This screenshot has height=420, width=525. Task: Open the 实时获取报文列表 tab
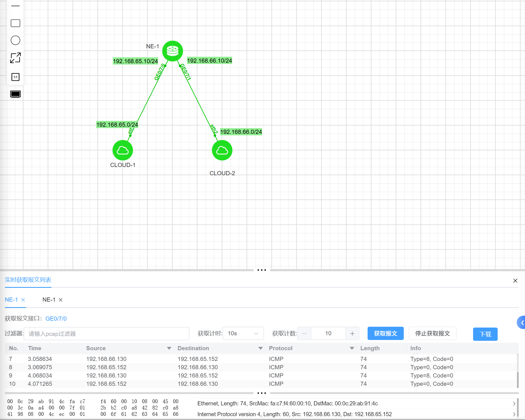(x=28, y=280)
